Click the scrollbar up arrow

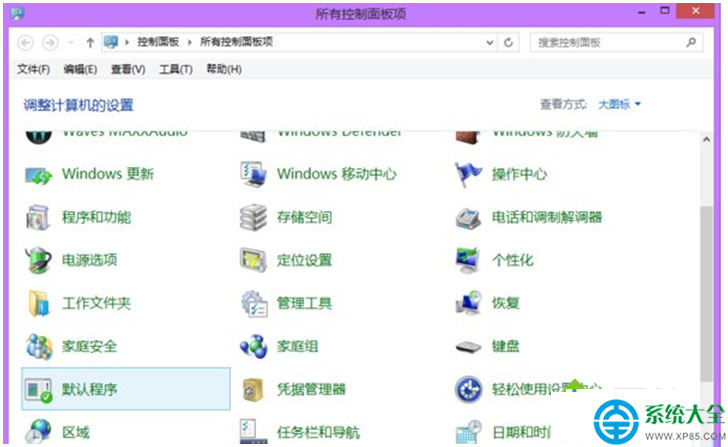point(706,139)
